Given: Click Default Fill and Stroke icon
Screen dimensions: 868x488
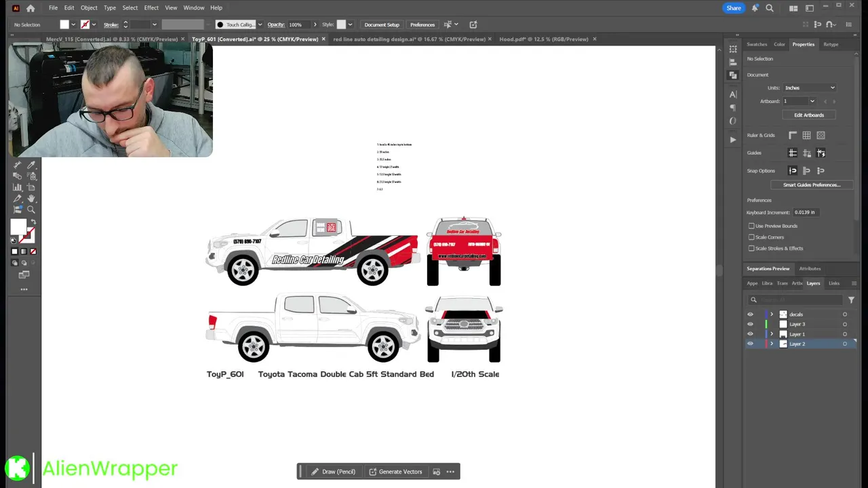Looking at the screenshot, I should point(13,241).
